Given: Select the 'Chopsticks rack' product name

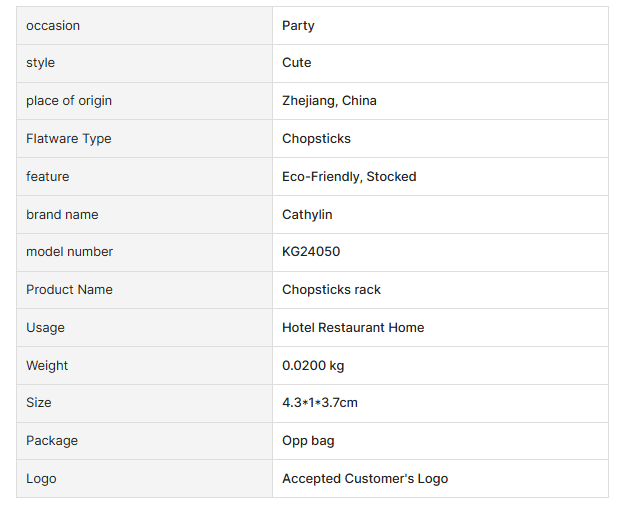Looking at the screenshot, I should pyautogui.click(x=331, y=290).
